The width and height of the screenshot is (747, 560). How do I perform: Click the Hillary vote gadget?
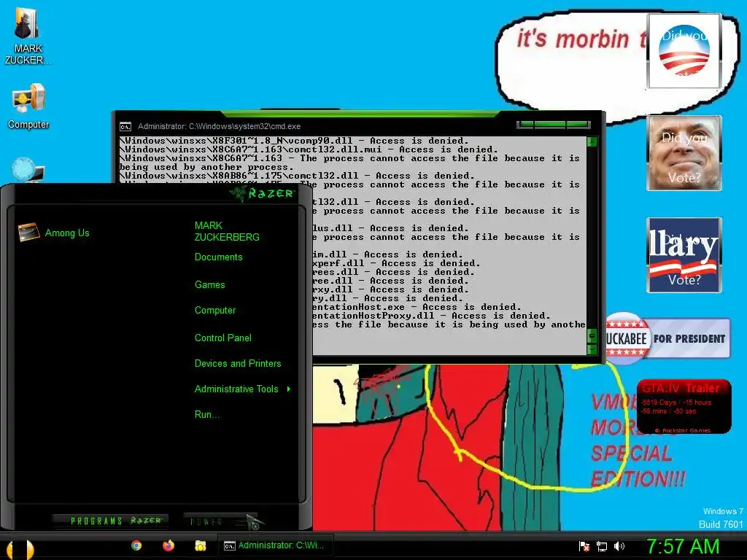click(684, 255)
